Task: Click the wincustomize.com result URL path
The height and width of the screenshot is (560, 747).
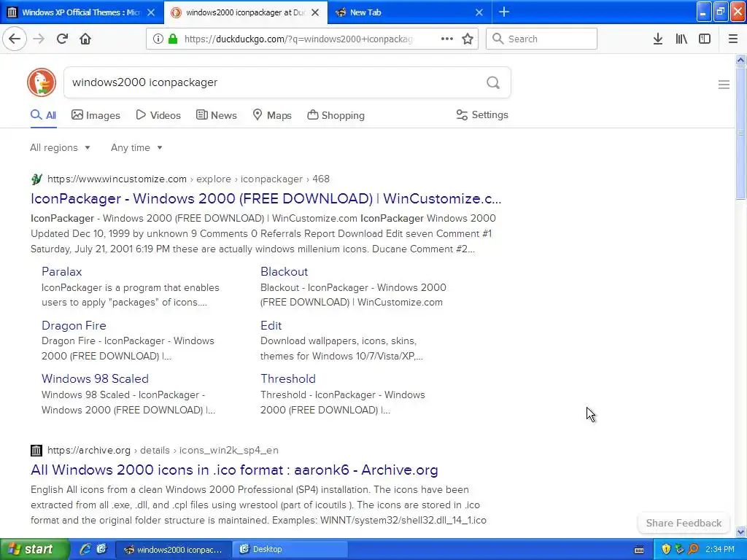Action: click(x=189, y=179)
